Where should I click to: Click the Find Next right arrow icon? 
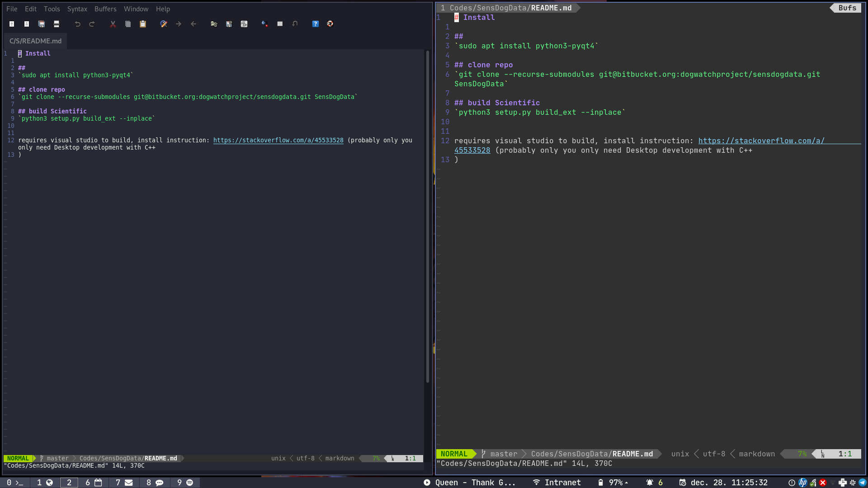179,24
